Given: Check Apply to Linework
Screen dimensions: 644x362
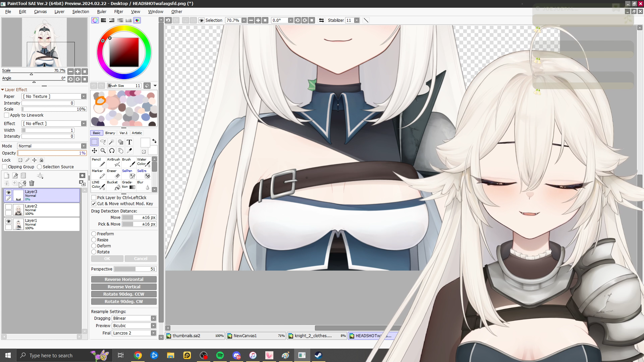Looking at the screenshot, I should (x=6, y=115).
